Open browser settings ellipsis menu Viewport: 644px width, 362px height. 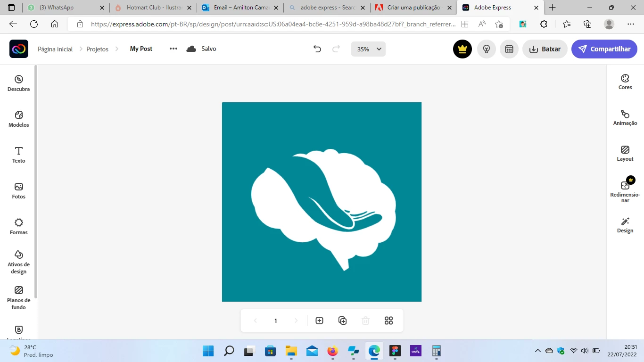(631, 24)
